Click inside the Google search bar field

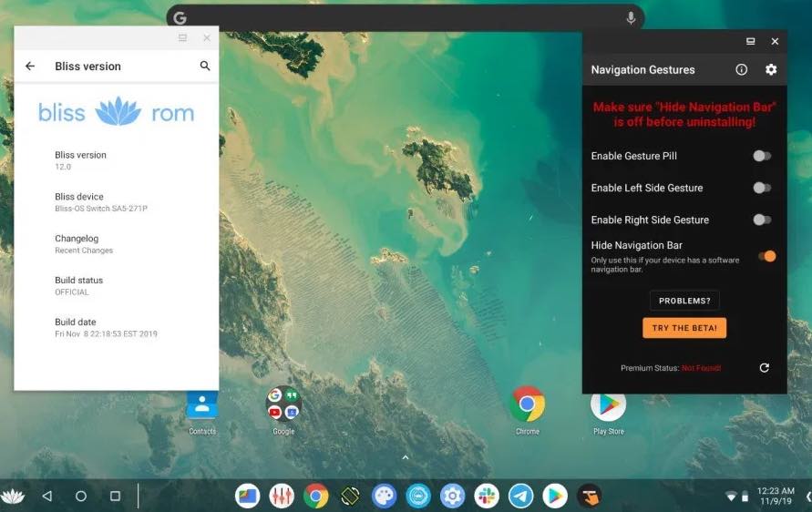click(406, 18)
